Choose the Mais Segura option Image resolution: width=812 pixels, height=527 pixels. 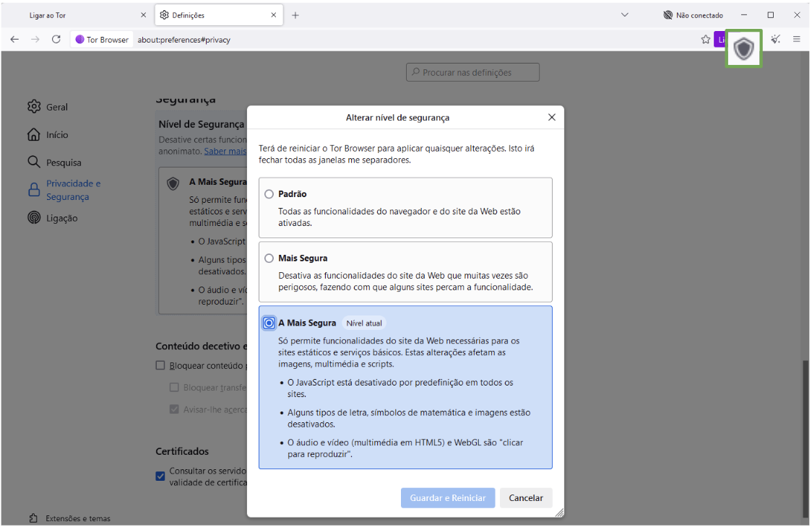(x=269, y=258)
